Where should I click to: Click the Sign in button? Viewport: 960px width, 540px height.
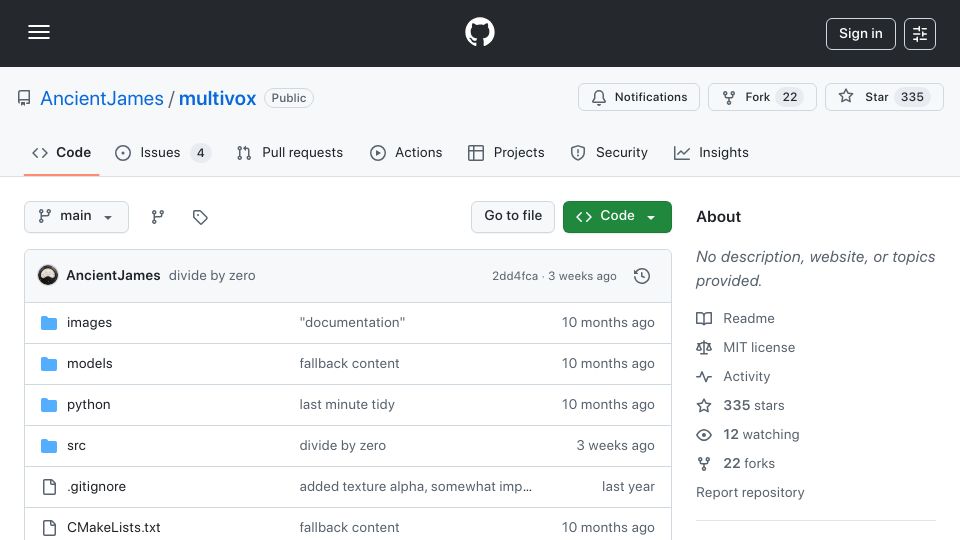pyautogui.click(x=860, y=34)
